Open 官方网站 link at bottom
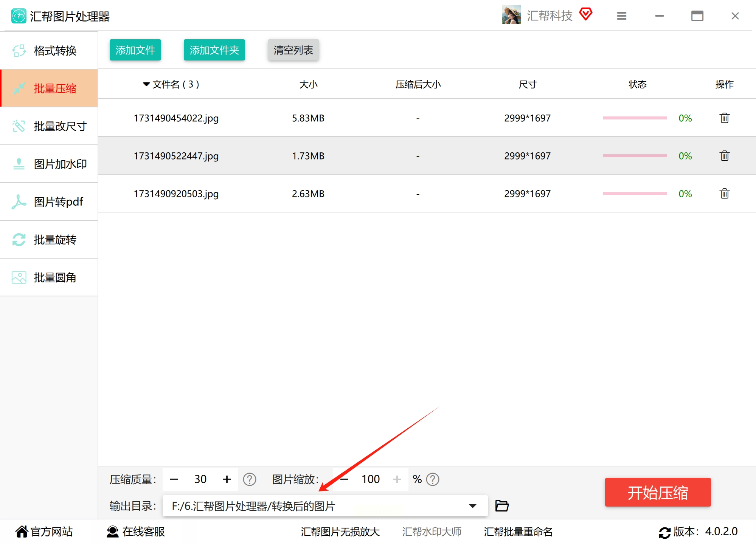This screenshot has width=756, height=544. tap(44, 532)
